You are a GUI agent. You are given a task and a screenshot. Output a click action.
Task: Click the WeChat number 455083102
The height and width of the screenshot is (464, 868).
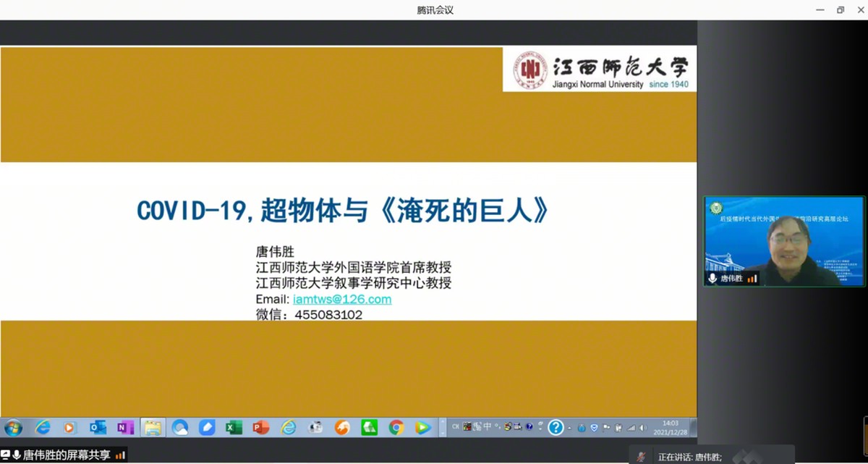(328, 315)
